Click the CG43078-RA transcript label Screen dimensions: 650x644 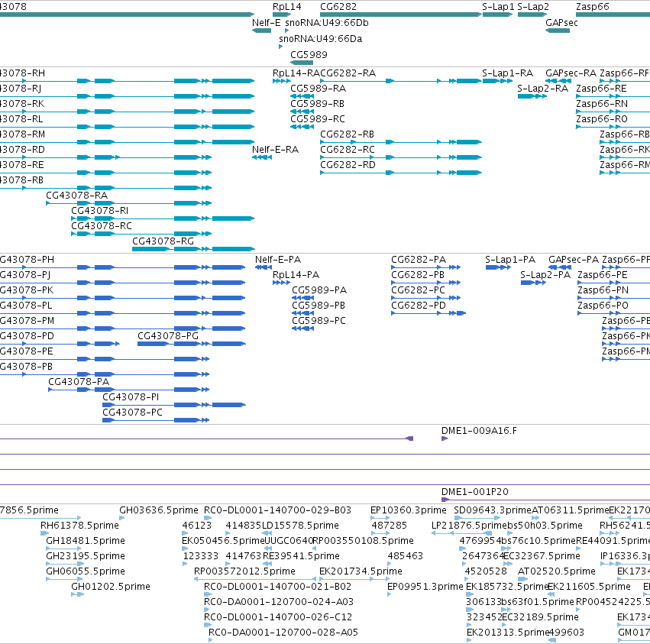(76, 196)
